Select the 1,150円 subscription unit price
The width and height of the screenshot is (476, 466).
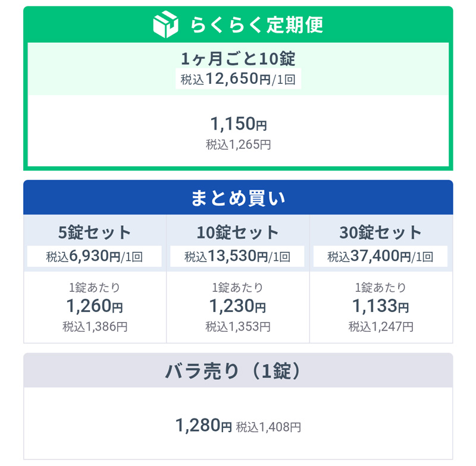coord(239,124)
